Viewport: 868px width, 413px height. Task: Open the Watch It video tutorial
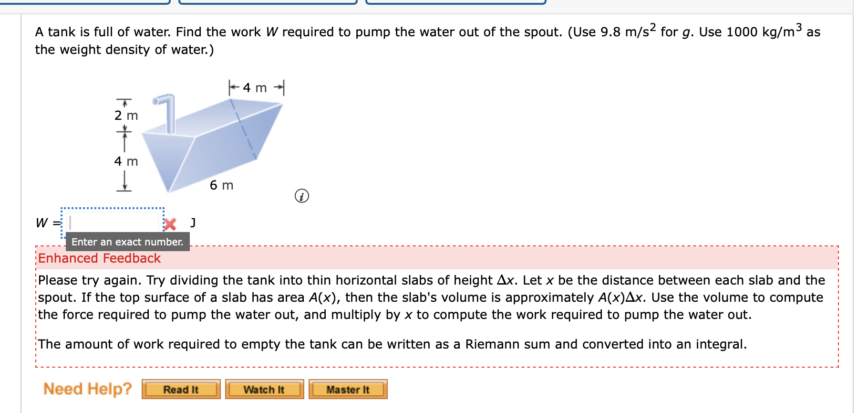(264, 389)
